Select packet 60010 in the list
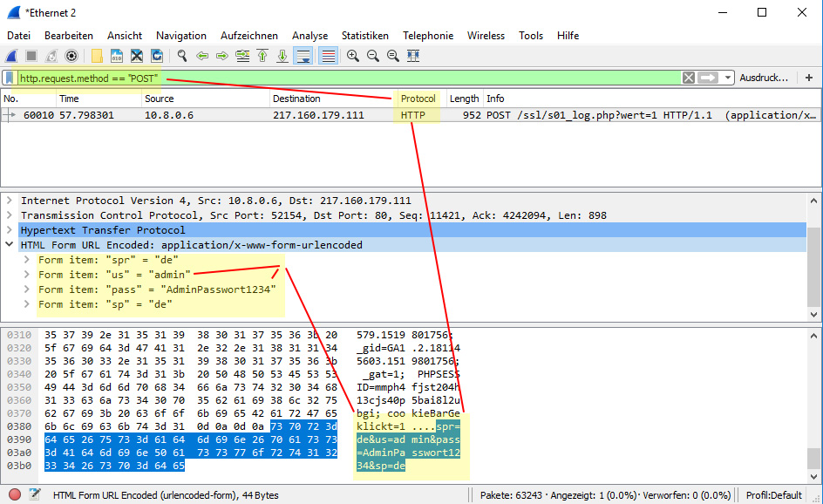This screenshot has width=823, height=504. pyautogui.click(x=411, y=115)
